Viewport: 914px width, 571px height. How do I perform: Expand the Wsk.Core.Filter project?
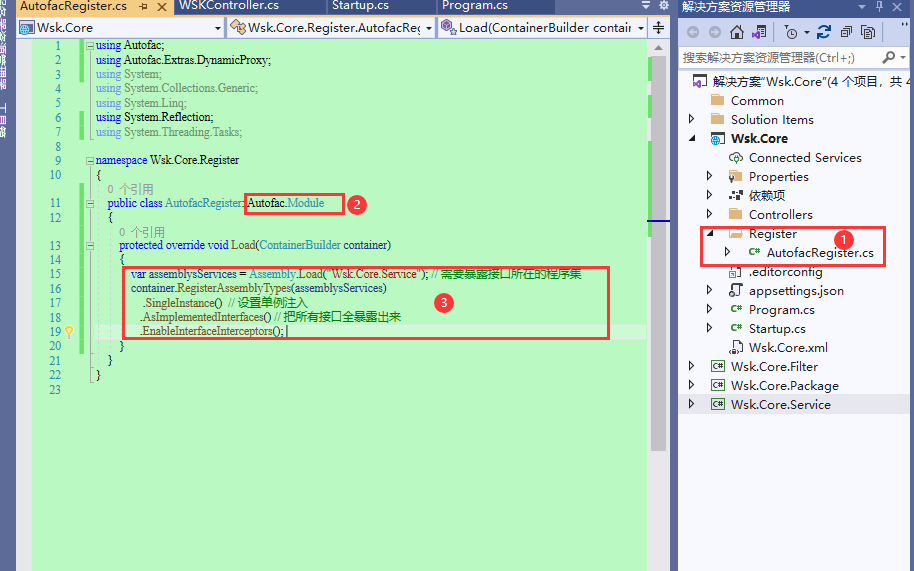691,366
